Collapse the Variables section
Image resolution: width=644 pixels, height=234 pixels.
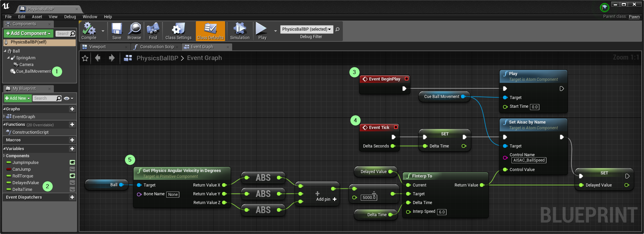pos(4,148)
